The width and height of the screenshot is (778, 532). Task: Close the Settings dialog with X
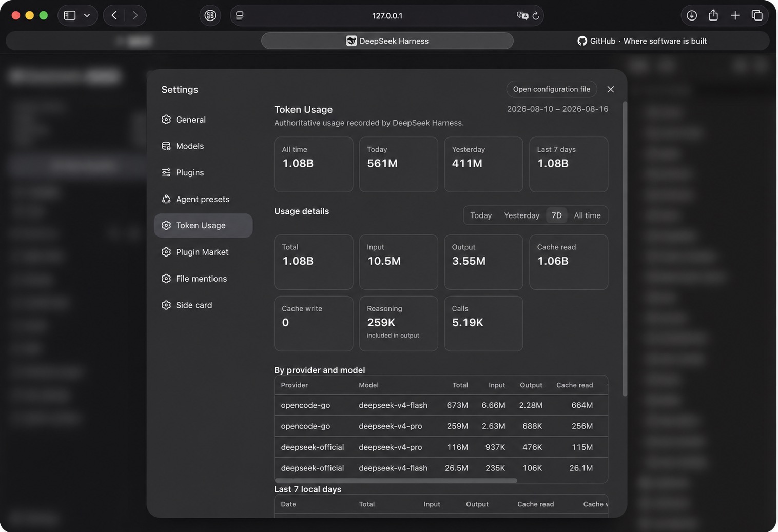(x=611, y=89)
